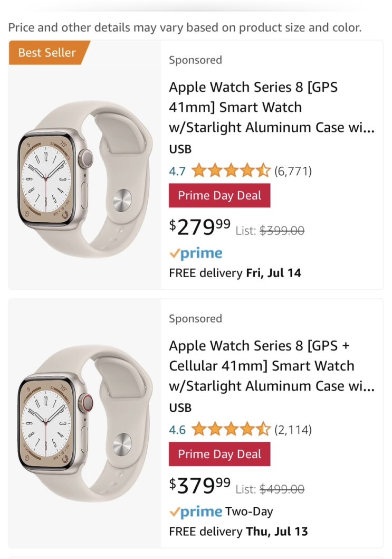
Task: Click the $279.99 price
Action: click(x=200, y=227)
